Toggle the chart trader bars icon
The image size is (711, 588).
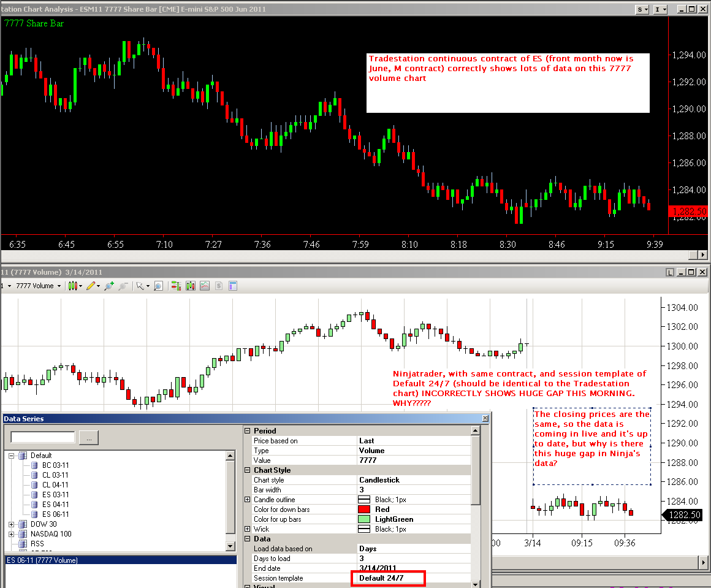[x=176, y=286]
